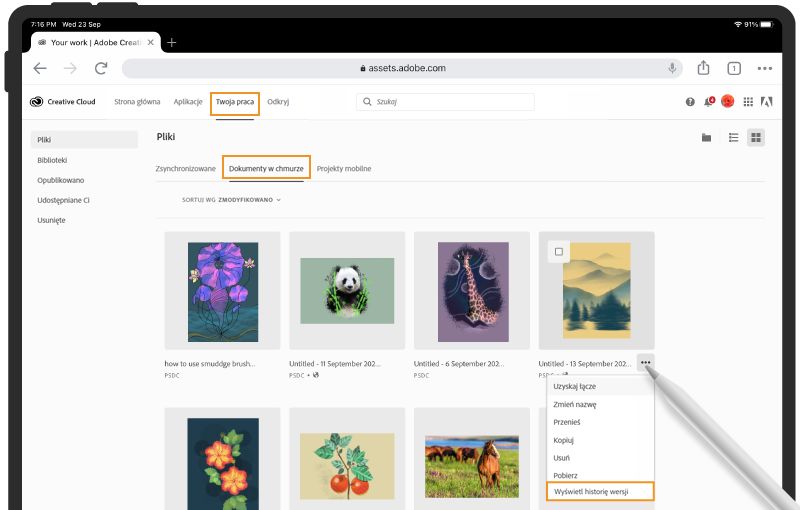Click the Szukaj search field

(x=445, y=102)
